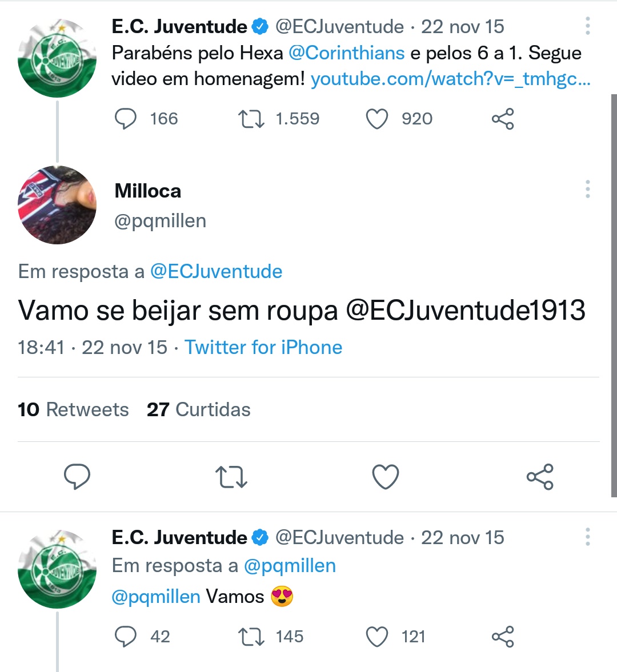Image resolution: width=617 pixels, height=672 pixels.
Task: Open the YouTube video link
Action: point(450,79)
